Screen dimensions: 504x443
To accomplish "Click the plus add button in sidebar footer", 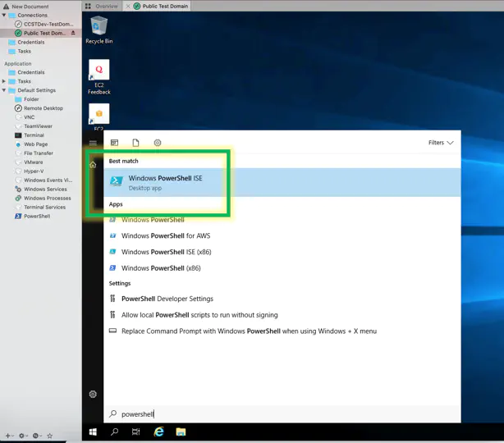I will [9, 436].
